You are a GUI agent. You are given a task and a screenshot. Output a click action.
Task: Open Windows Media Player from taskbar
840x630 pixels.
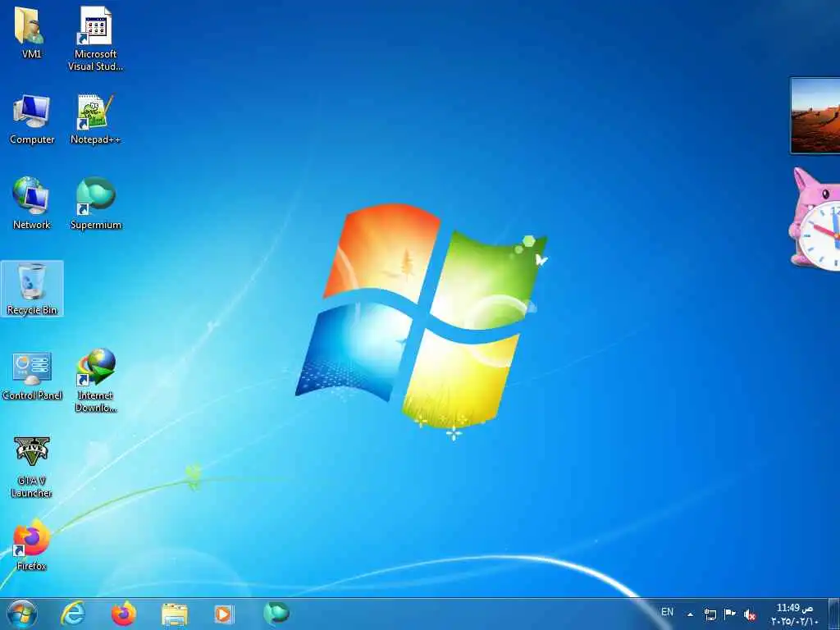tap(223, 614)
